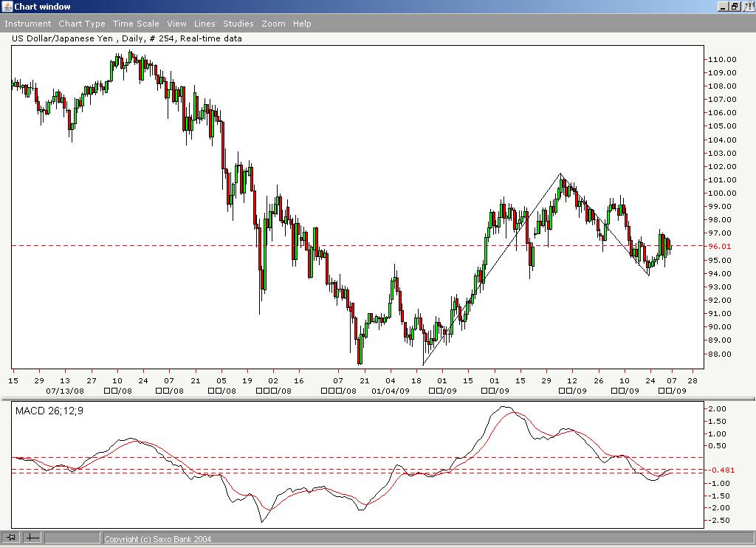Click the trendline peak near 101.00
Image resolution: width=756 pixels, height=548 pixels.
(x=560, y=174)
